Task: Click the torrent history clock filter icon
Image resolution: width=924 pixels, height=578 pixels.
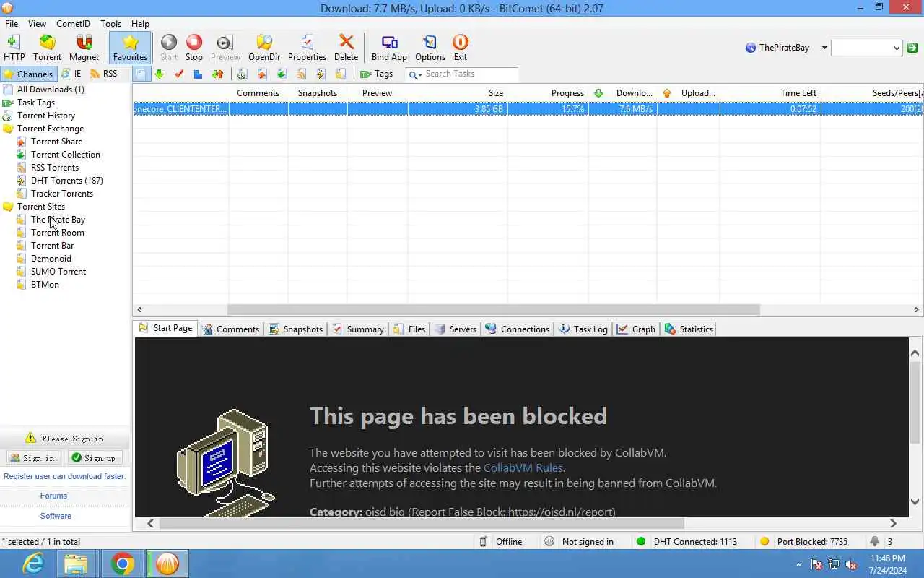Action: (x=242, y=74)
